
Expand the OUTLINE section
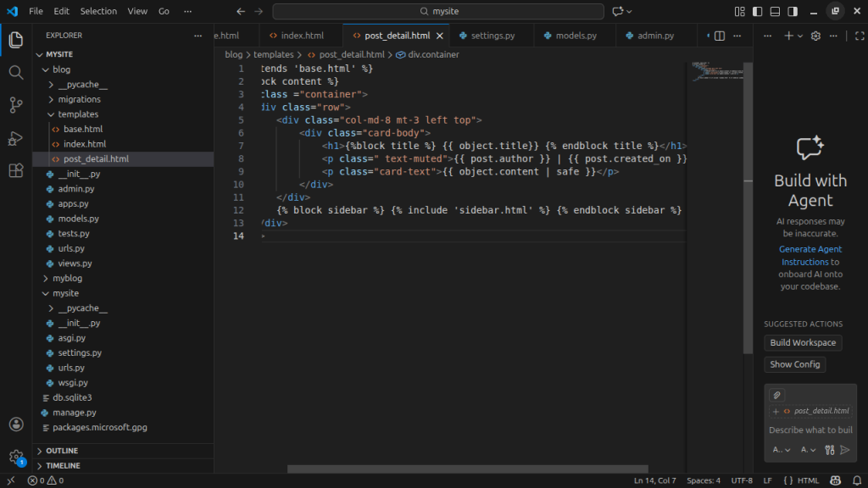(x=62, y=451)
